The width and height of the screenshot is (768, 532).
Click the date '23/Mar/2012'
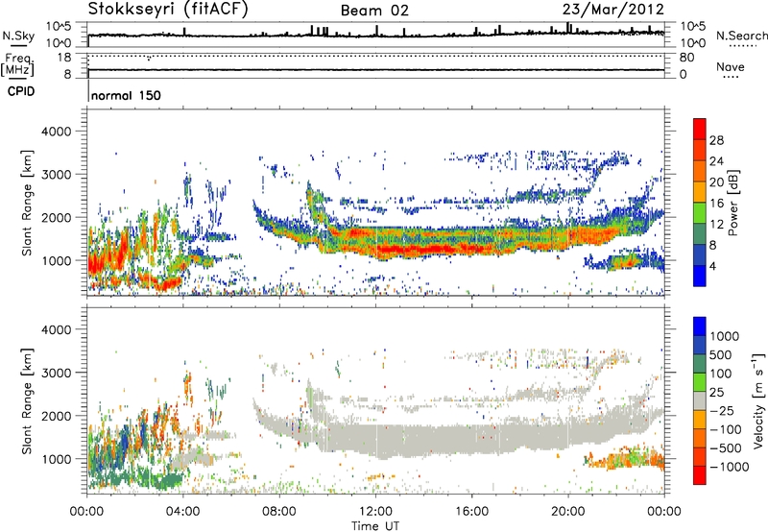(x=613, y=10)
